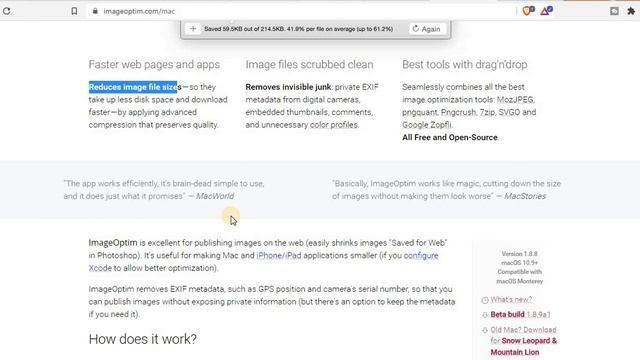This screenshot has width=640, height=360.
Task: Click the padlock site security icon
Action: pos(95,11)
